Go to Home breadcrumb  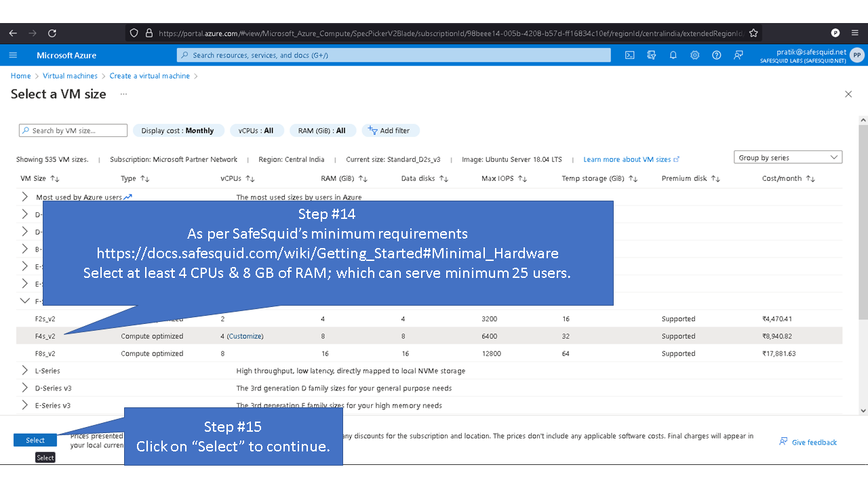tap(20, 76)
